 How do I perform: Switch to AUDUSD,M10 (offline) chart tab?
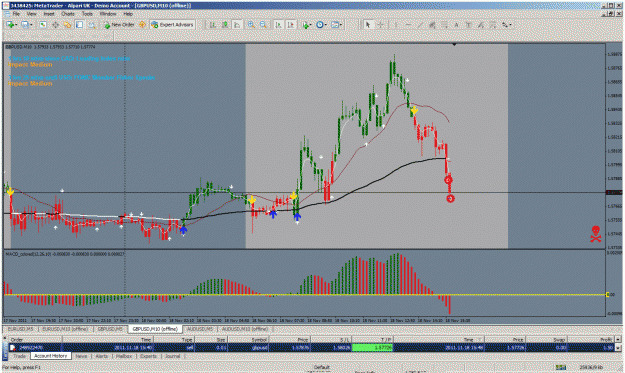click(244, 329)
